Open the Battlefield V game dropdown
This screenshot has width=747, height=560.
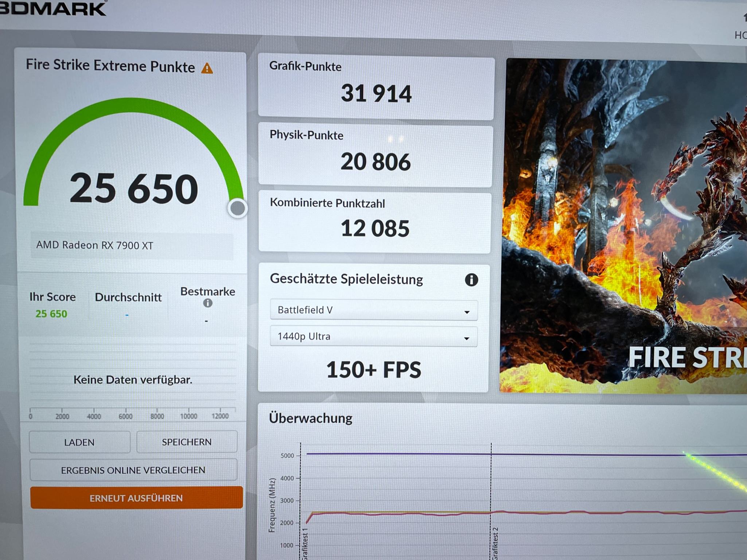point(374,310)
